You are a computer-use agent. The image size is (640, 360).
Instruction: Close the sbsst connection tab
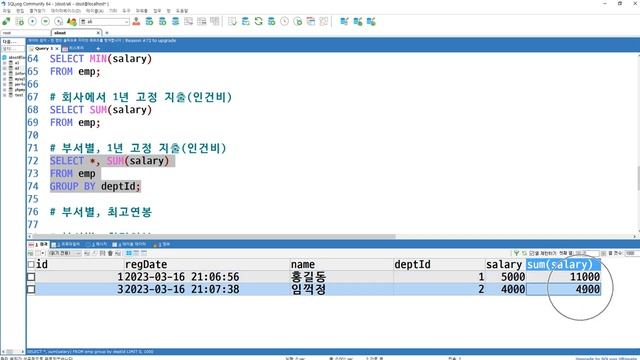[x=98, y=33]
